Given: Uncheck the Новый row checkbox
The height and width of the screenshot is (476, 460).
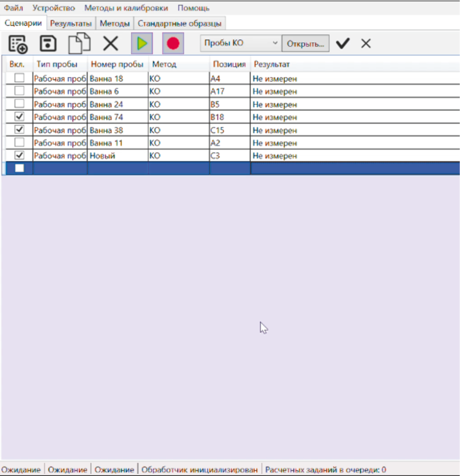Looking at the screenshot, I should point(19,155).
